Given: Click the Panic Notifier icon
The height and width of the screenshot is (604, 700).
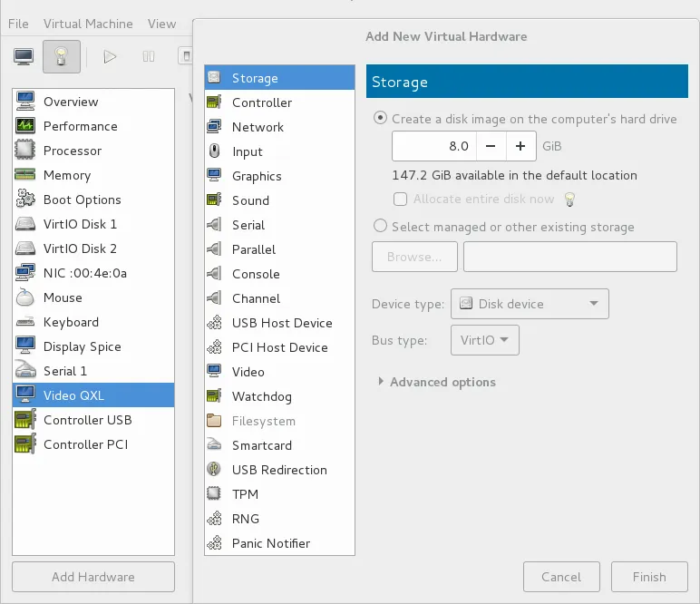Looking at the screenshot, I should click(x=214, y=543).
